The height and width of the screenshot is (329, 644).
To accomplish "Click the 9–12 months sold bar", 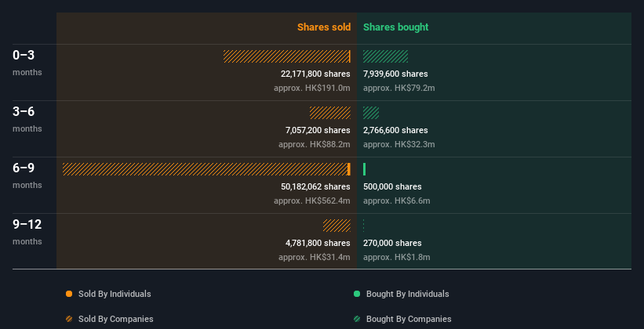I will pos(337,226).
